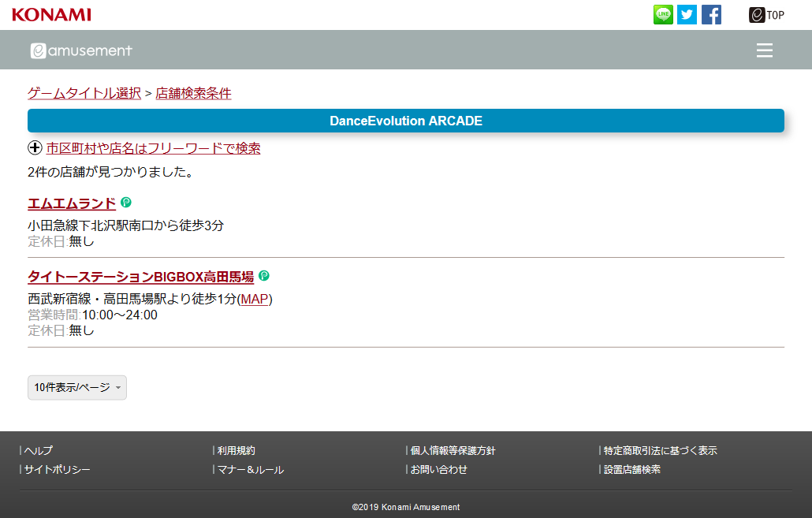Open タイトーステーションBIGBOX高田馬場 store page
812x518 pixels.
click(141, 277)
